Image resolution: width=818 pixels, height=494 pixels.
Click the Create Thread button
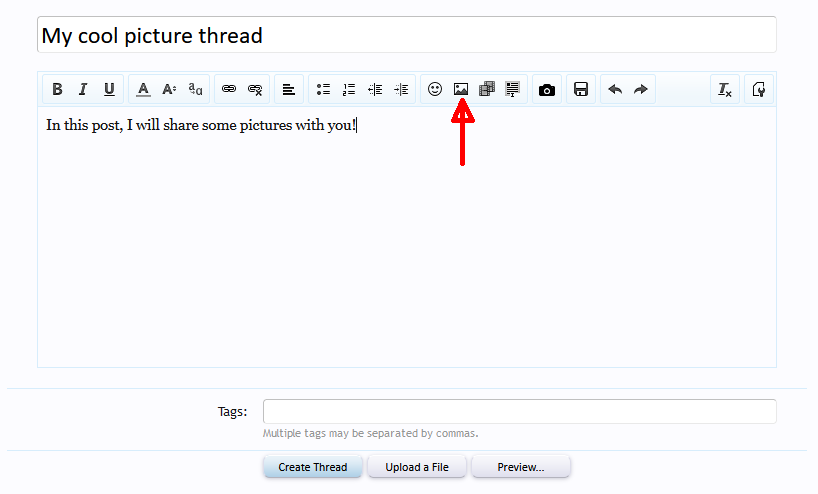tap(312, 467)
